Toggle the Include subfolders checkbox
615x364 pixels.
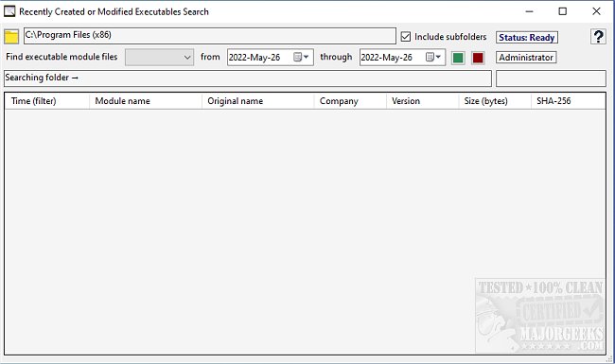(406, 37)
